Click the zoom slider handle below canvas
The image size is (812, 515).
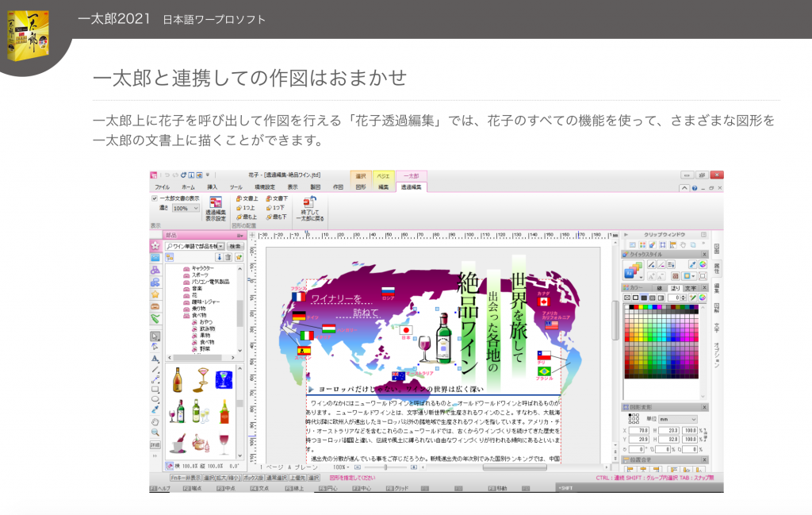[385, 467]
